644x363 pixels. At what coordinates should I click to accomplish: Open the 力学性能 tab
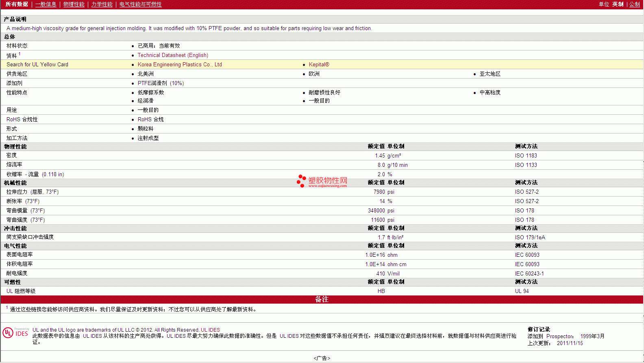[x=102, y=4]
